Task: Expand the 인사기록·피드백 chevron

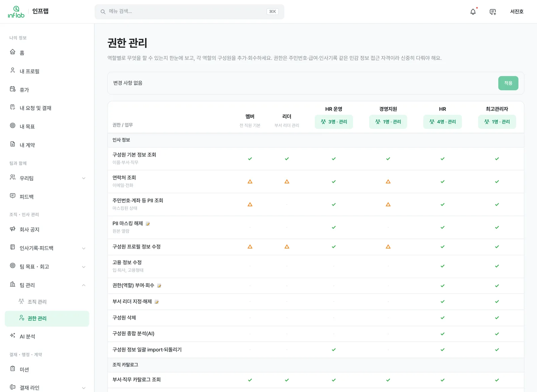Action: point(84,248)
